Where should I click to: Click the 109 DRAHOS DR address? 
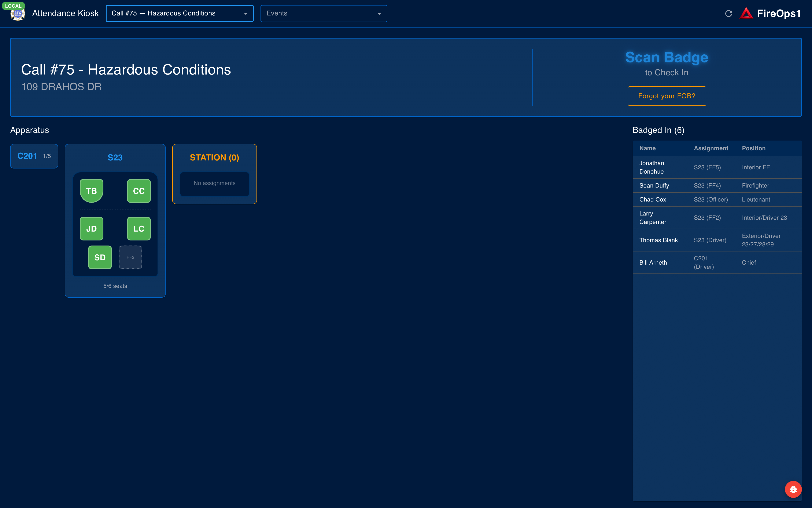click(x=61, y=87)
